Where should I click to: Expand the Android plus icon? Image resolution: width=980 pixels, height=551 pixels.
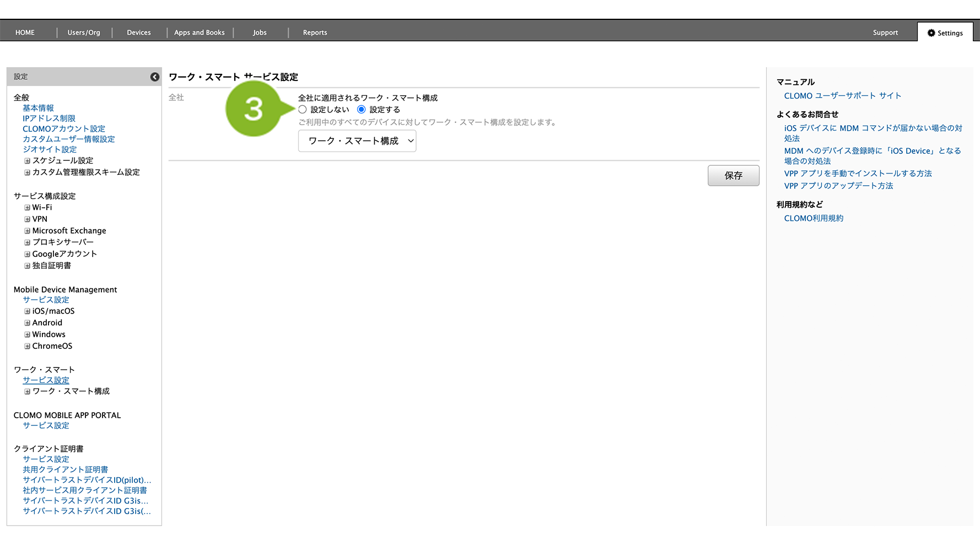point(27,323)
